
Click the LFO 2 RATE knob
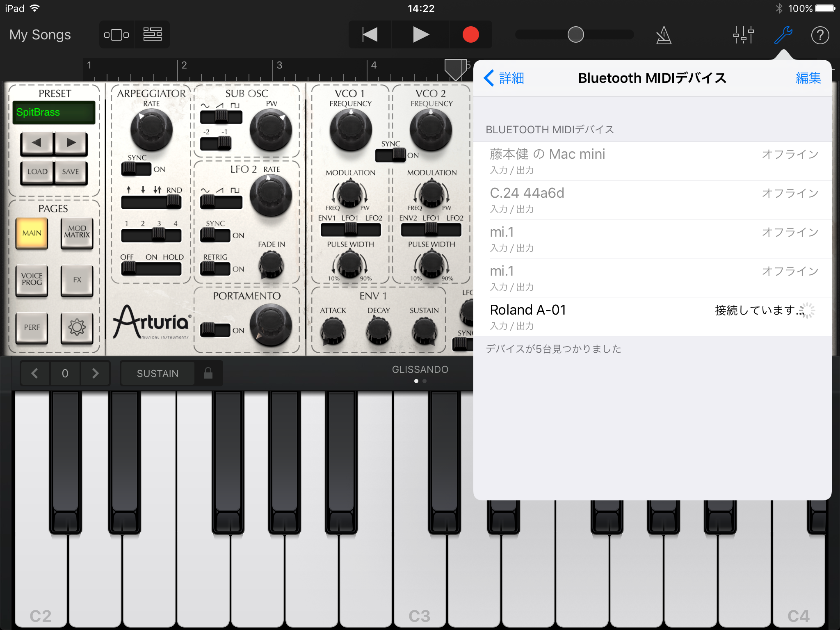tap(271, 196)
